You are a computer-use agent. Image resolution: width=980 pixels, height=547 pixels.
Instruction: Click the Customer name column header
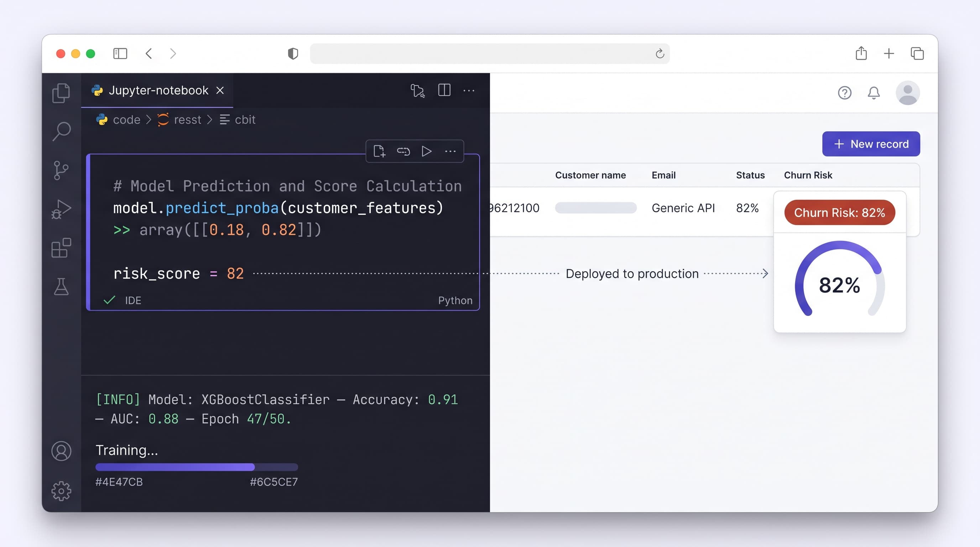[590, 175]
